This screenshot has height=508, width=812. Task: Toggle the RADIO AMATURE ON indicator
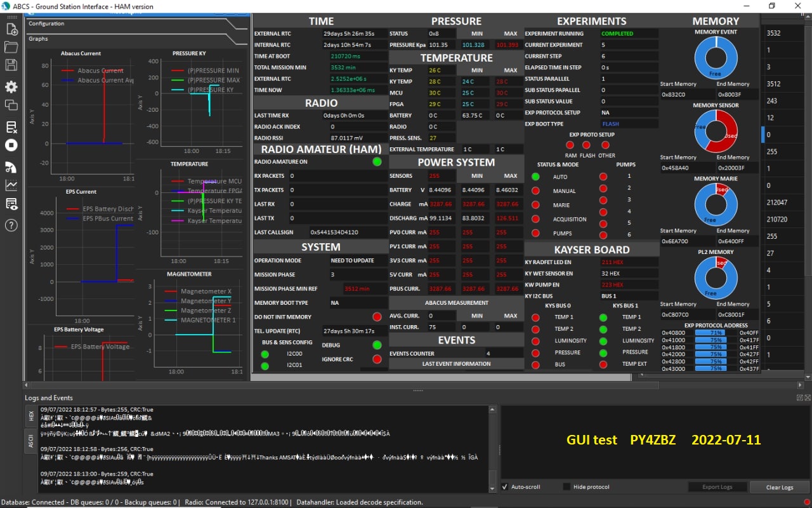point(377,162)
